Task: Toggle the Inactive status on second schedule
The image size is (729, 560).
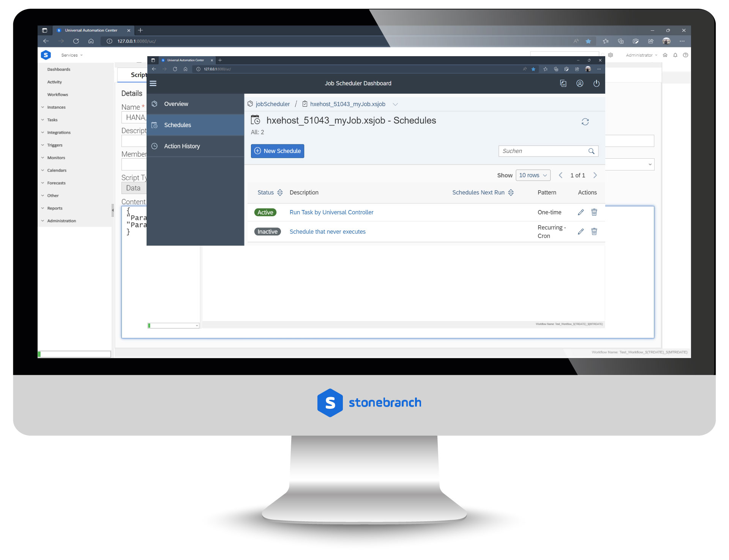Action: pos(267,231)
